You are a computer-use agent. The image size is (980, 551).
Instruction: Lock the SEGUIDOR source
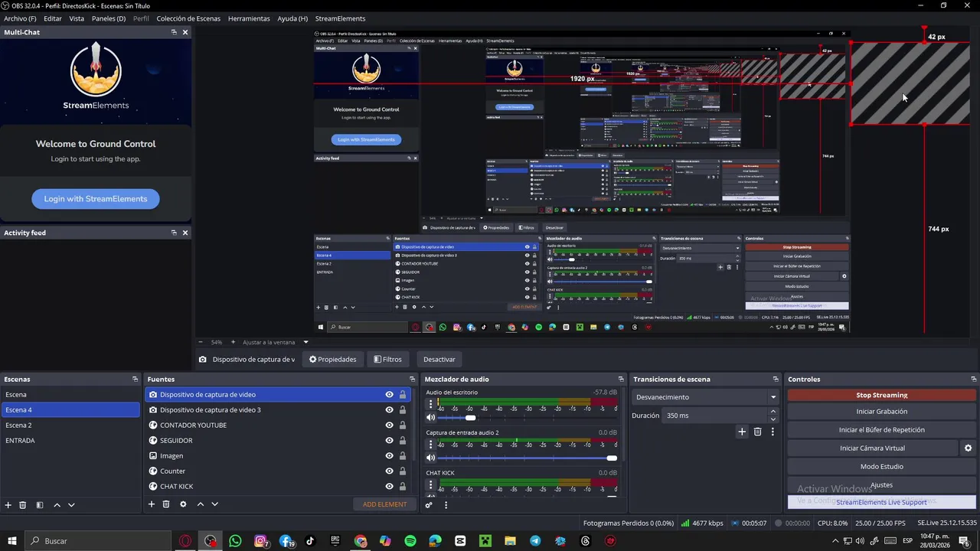pos(403,441)
